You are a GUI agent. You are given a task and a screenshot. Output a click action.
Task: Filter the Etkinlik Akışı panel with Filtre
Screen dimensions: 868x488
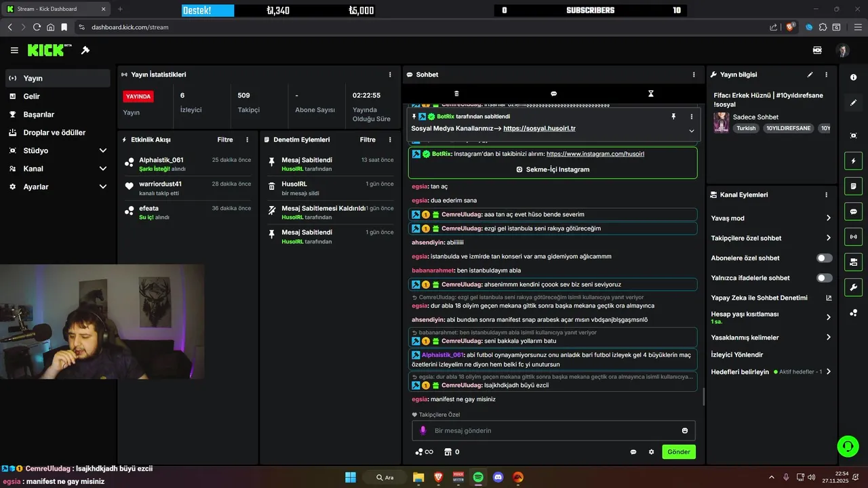pyautogui.click(x=225, y=140)
